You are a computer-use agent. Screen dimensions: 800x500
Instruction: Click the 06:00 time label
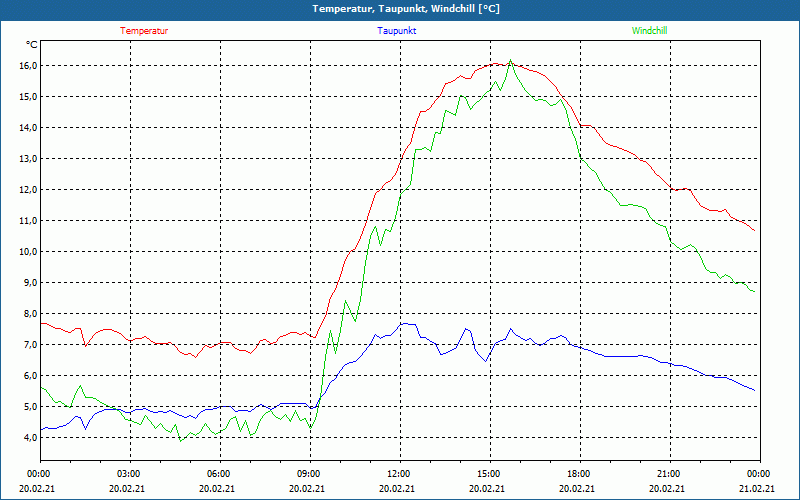point(217,473)
